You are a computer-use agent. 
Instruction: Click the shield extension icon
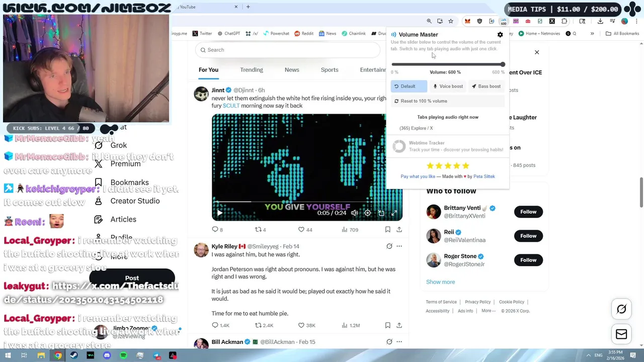click(479, 21)
